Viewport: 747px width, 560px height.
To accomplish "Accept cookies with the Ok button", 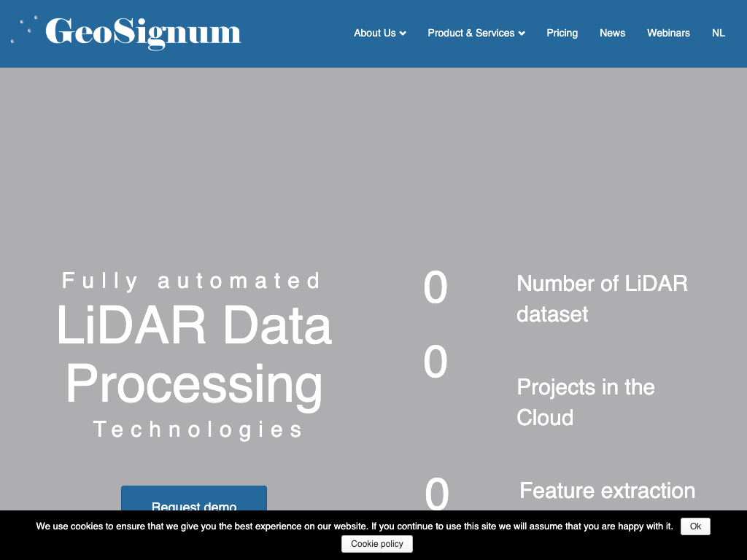I will click(x=695, y=526).
